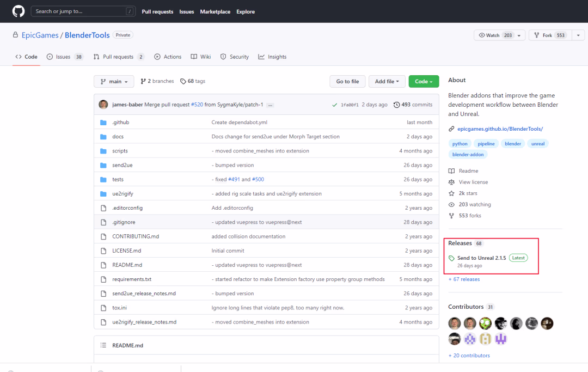The width and height of the screenshot is (588, 372).
Task: Open the Actions tab
Action: [x=168, y=57]
